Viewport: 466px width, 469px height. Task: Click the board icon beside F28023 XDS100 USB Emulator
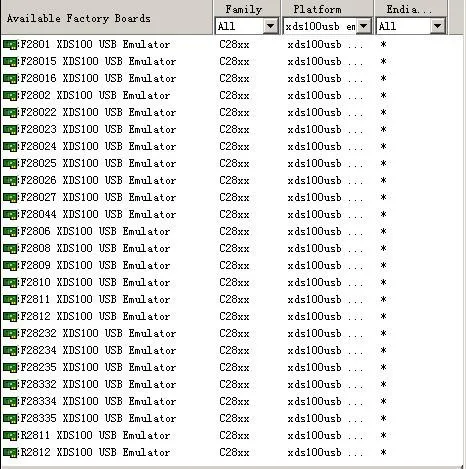coord(10,130)
